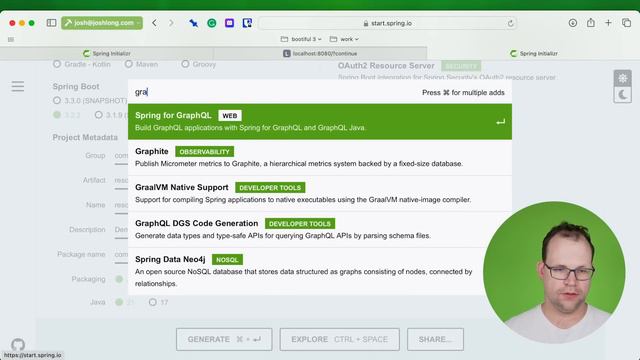Select the Maven project option
The height and width of the screenshot is (360, 640).
coord(142,64)
